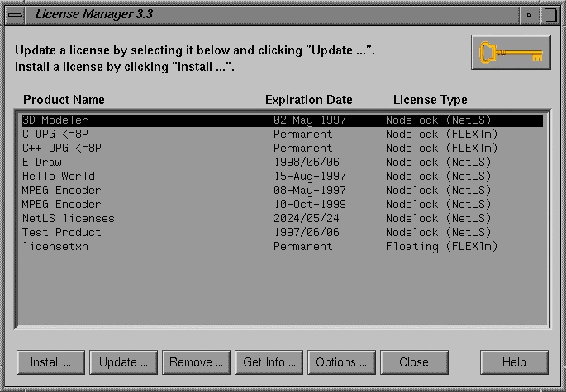Viewport: 566px width, 392px height.
Task: Click the Update ... button
Action: 123,362
